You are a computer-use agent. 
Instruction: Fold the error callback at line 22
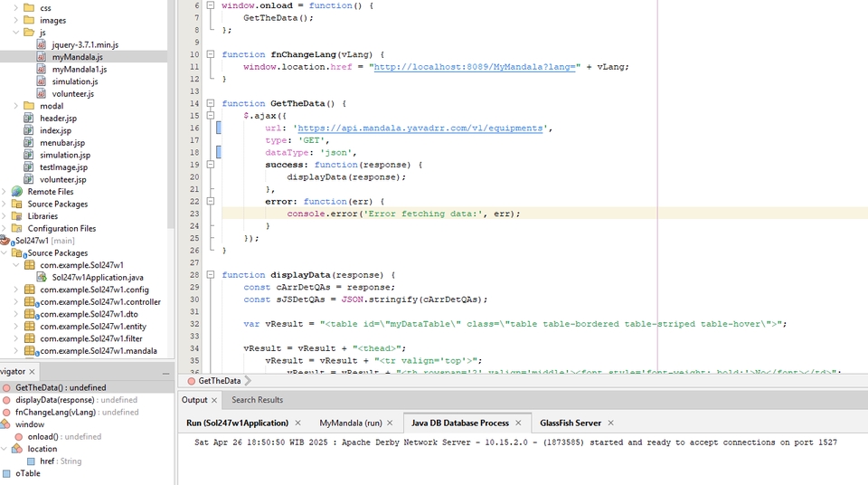coord(211,201)
